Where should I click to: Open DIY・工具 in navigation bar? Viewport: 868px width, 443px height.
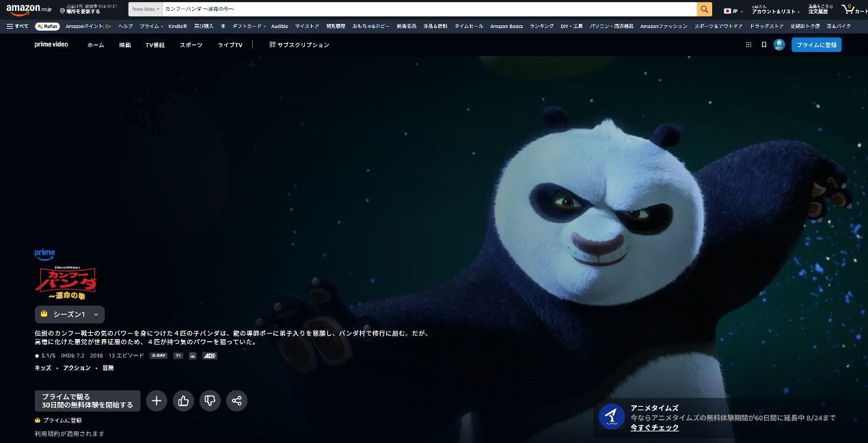(571, 26)
